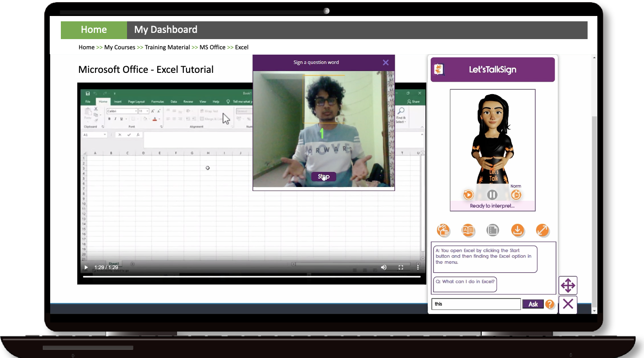Screen dimensions: 644x358
Task: Toggle Underline formatting in Excel
Action: 121,119
